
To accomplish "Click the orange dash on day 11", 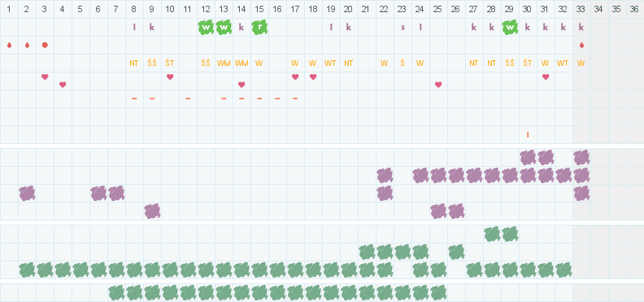I will [x=188, y=98].
